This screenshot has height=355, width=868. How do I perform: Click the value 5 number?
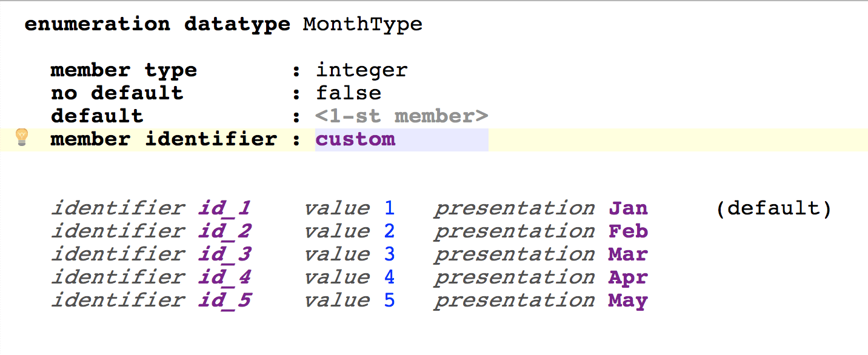[389, 301]
